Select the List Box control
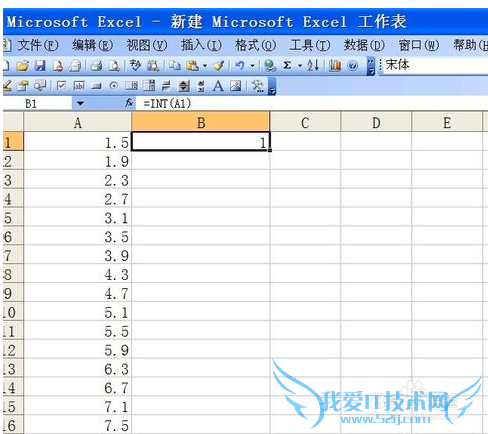488x434 pixels. click(131, 86)
